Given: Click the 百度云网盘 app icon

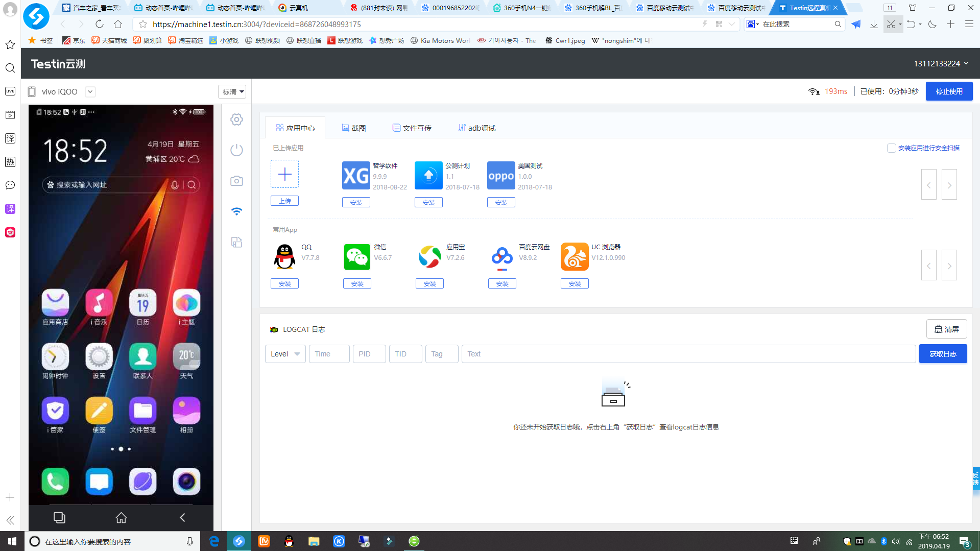Looking at the screenshot, I should [x=502, y=257].
